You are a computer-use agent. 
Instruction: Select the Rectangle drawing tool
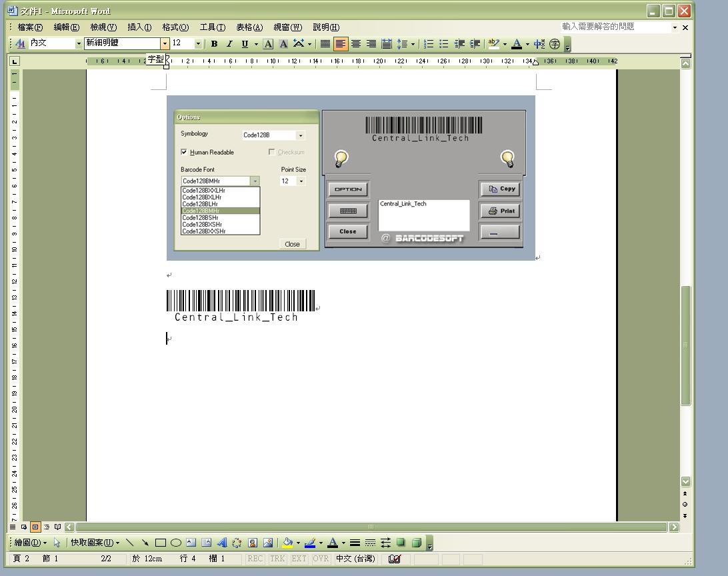tap(161, 543)
